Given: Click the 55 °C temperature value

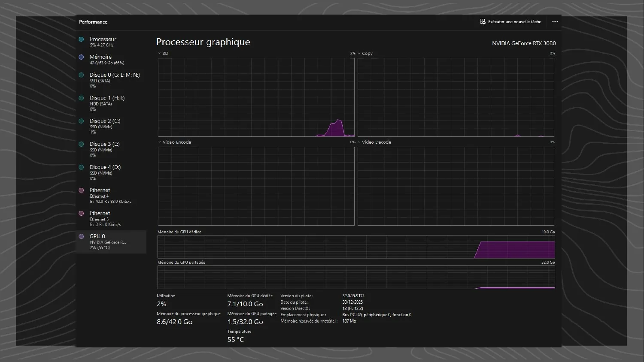Looking at the screenshot, I should 236,340.
